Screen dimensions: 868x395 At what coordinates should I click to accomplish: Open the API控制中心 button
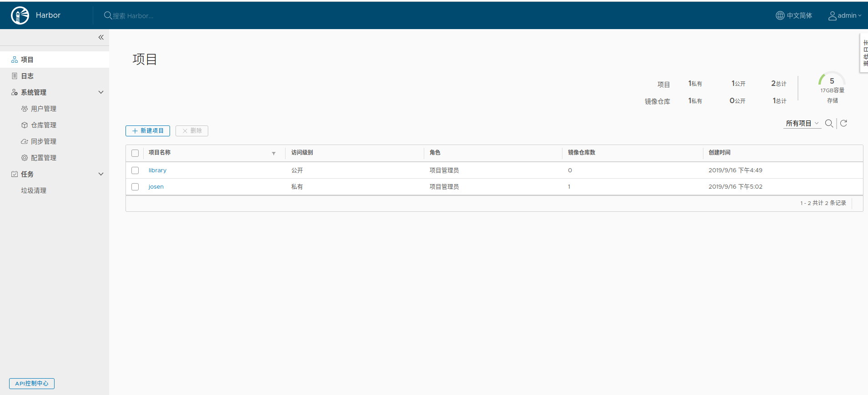point(32,384)
